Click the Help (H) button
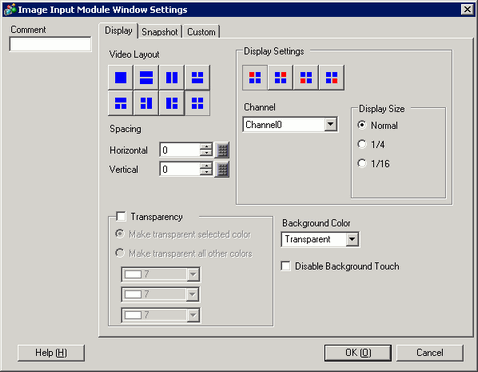 pos(51,353)
